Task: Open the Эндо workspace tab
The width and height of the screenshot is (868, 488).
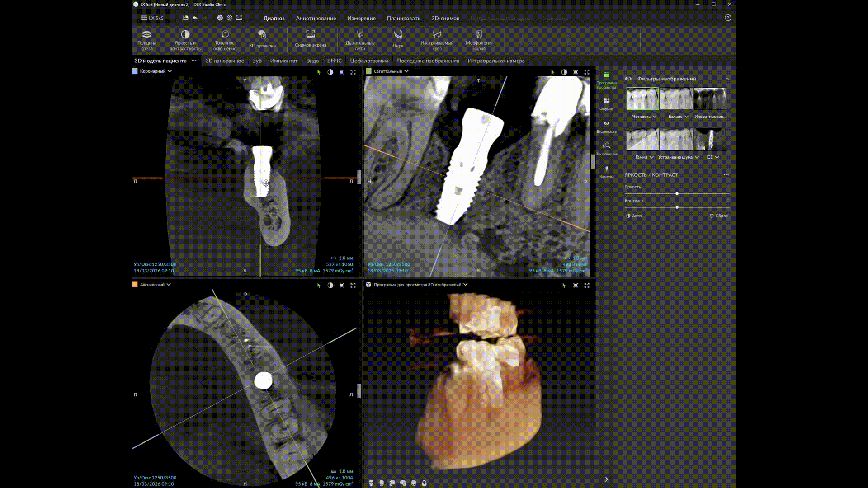Action: point(312,61)
